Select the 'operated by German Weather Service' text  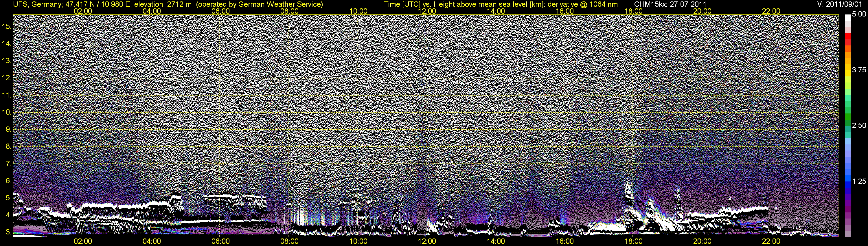coord(259,4)
